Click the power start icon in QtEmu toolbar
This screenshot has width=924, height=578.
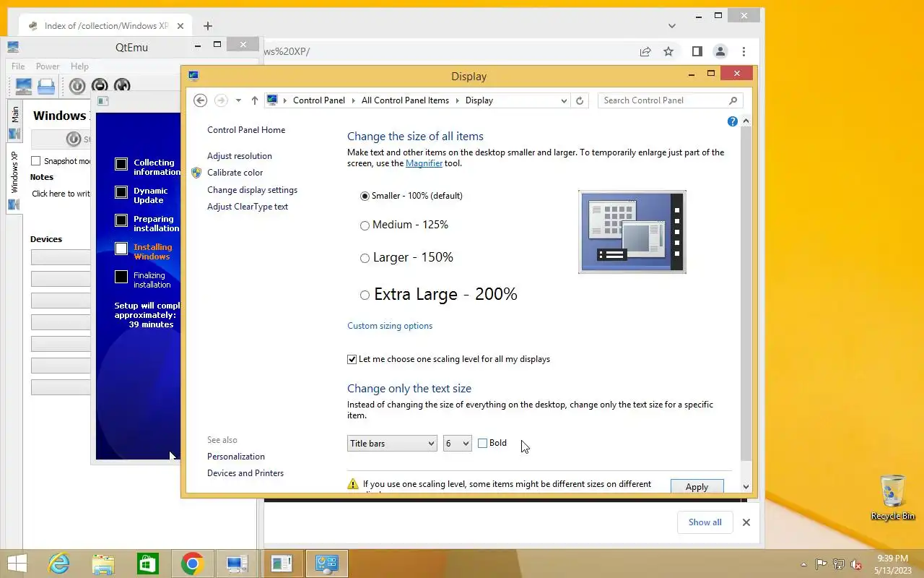77,86
